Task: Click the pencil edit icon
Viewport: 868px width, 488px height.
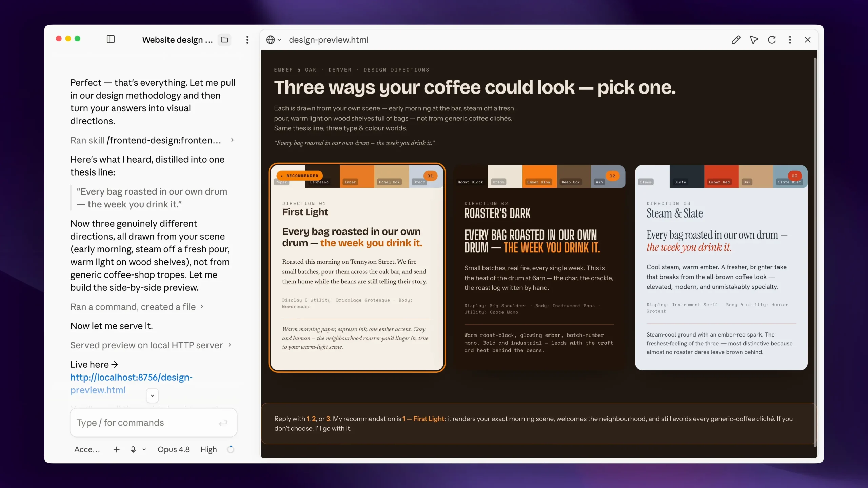Action: [736, 40]
